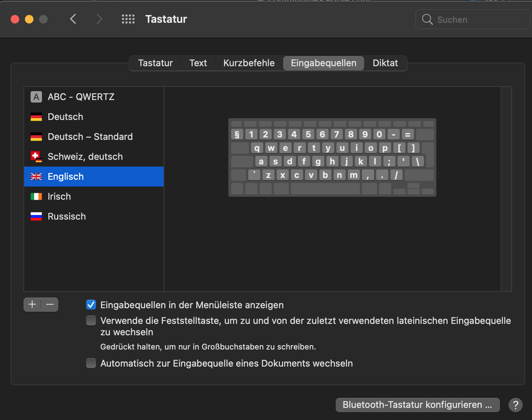
Task: Click the plus icon to add input source
Action: [x=32, y=304]
